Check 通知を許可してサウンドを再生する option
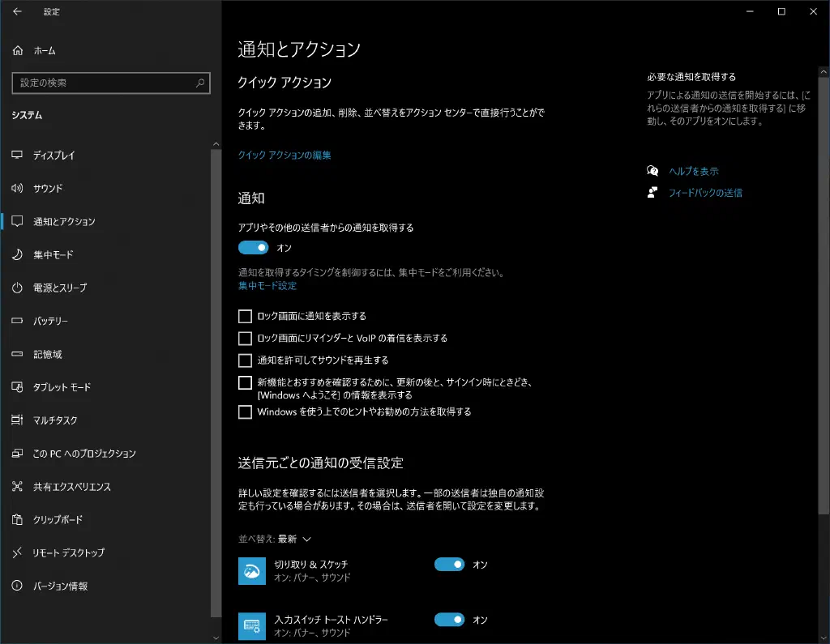This screenshot has width=830, height=644. pyautogui.click(x=245, y=360)
